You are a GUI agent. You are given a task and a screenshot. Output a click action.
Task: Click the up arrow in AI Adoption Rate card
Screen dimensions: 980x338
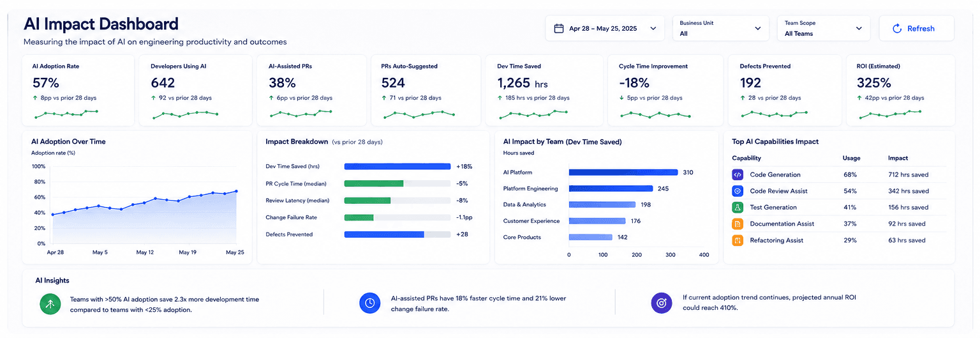coord(34,98)
